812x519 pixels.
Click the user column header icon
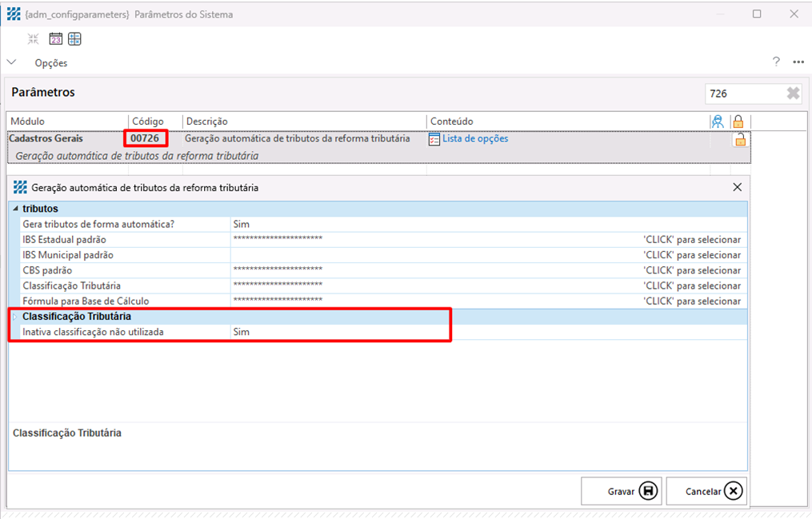tap(718, 122)
